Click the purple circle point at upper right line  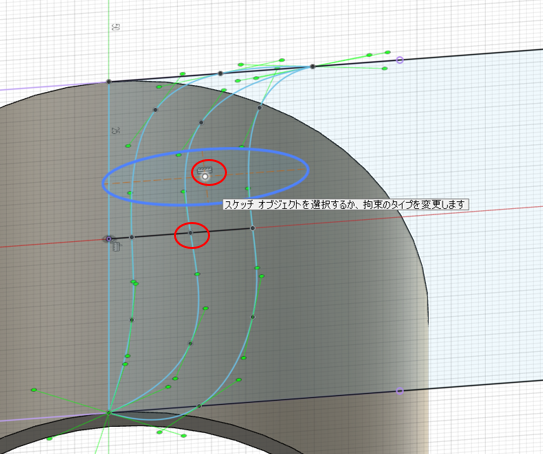coord(400,60)
